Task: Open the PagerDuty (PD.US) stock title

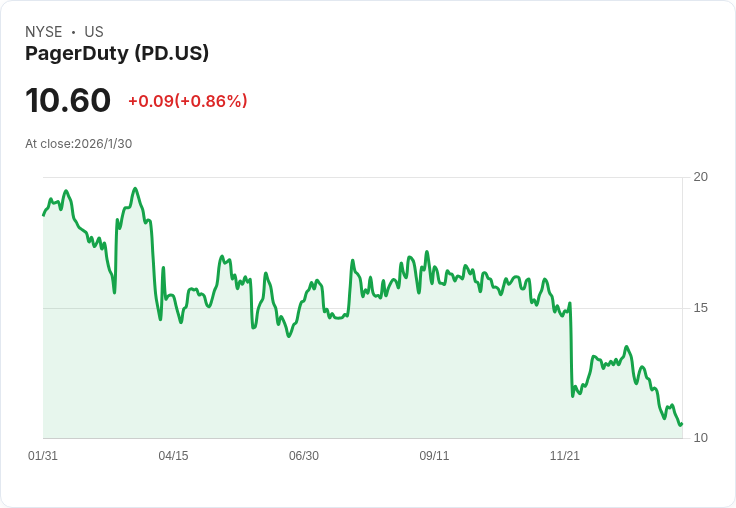Action: [117, 54]
